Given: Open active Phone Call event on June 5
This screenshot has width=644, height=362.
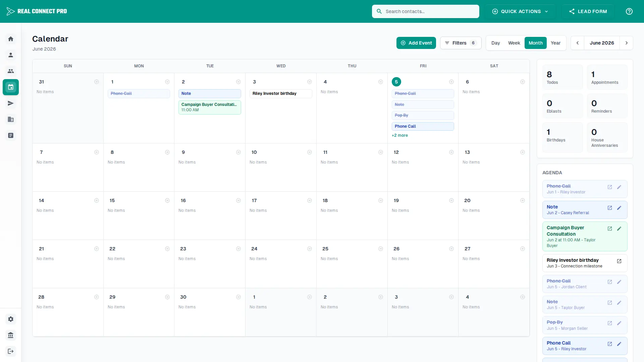Looking at the screenshot, I should pos(423,126).
